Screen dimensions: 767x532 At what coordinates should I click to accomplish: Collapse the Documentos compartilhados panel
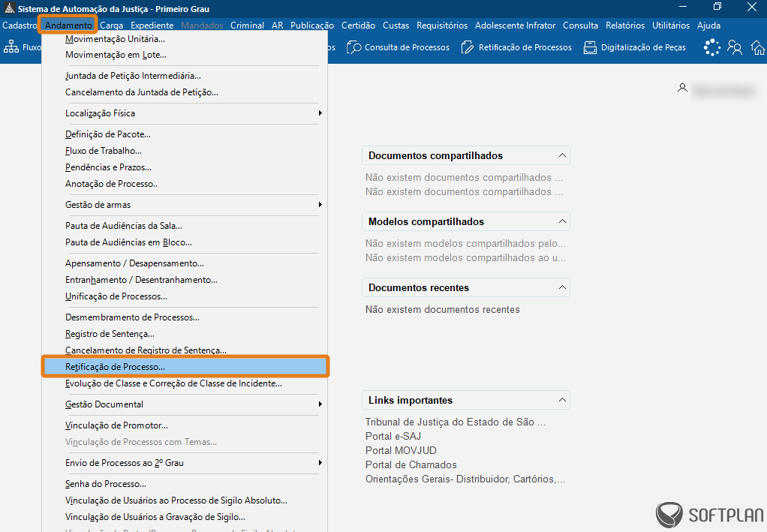point(562,155)
